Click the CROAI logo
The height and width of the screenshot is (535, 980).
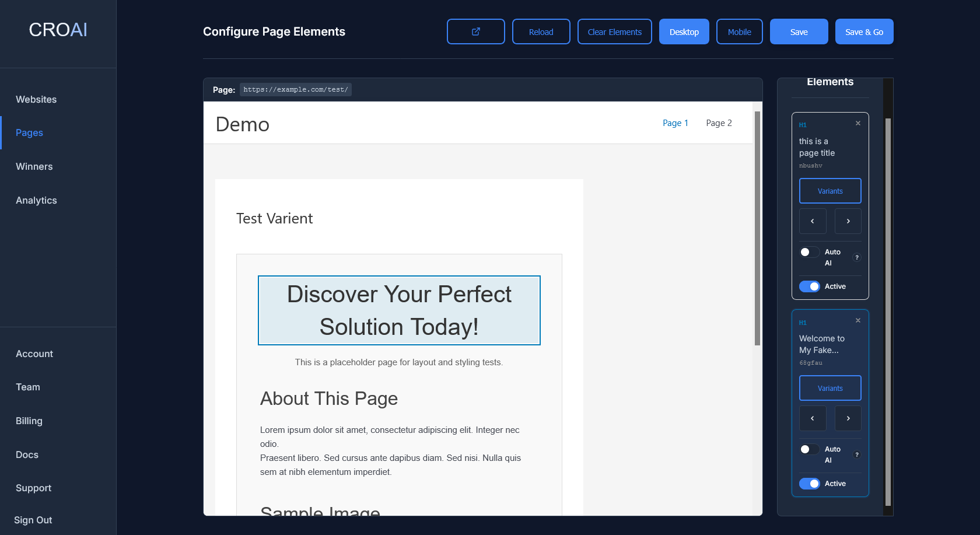pos(58,30)
